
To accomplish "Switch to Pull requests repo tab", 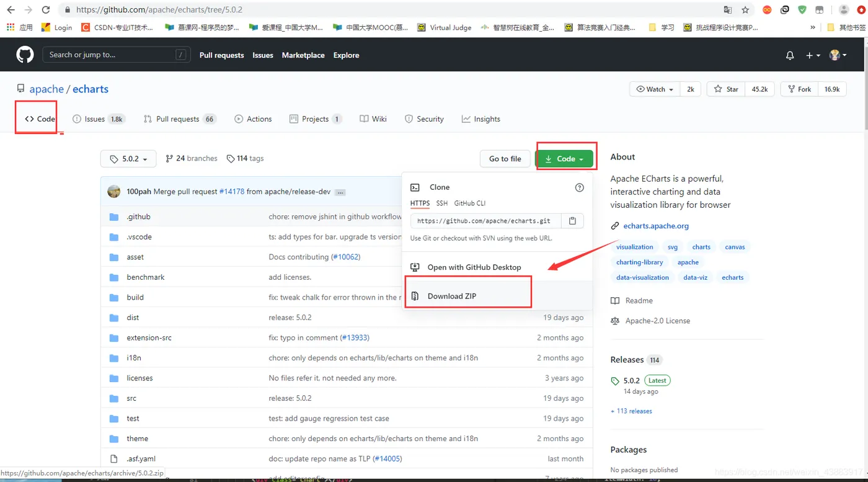I will pyautogui.click(x=180, y=119).
